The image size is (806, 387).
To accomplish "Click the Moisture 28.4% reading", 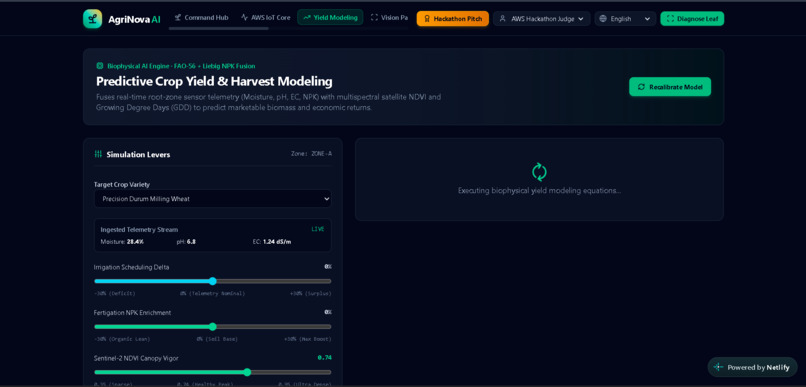I will [122, 242].
